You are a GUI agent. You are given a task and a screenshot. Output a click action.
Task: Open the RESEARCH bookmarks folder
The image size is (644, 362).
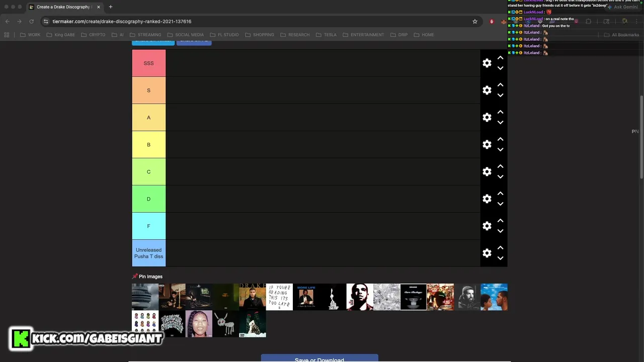pyautogui.click(x=295, y=35)
